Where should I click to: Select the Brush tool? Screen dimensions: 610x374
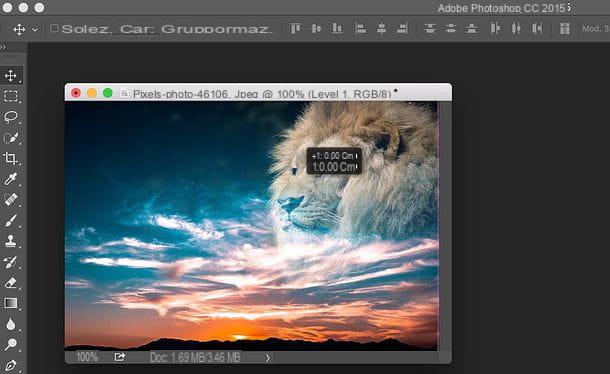(x=11, y=221)
